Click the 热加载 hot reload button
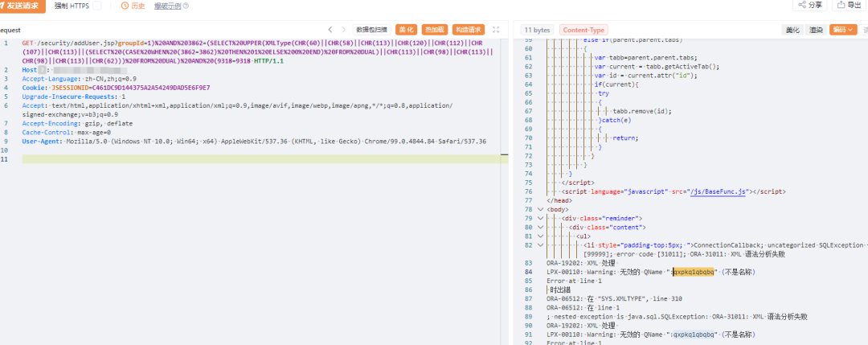Viewport: 868px width, 345px height. 435,30
